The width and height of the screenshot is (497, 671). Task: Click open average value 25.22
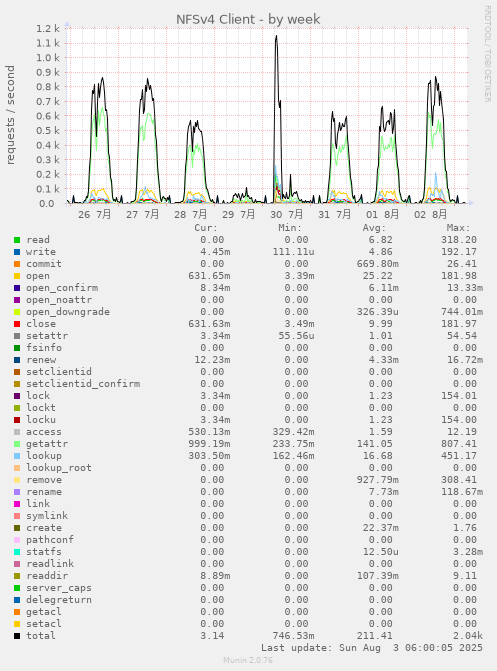(378, 276)
